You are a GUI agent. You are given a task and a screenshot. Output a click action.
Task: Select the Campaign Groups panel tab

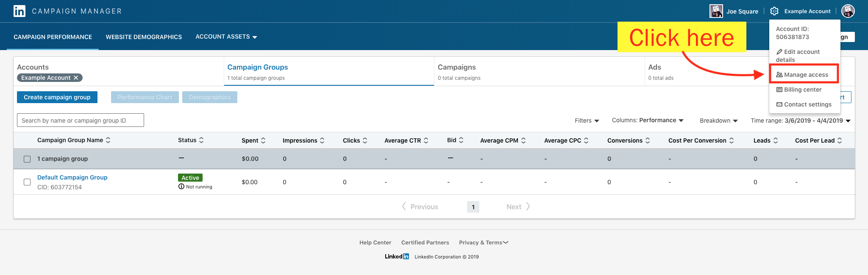[x=329, y=72]
